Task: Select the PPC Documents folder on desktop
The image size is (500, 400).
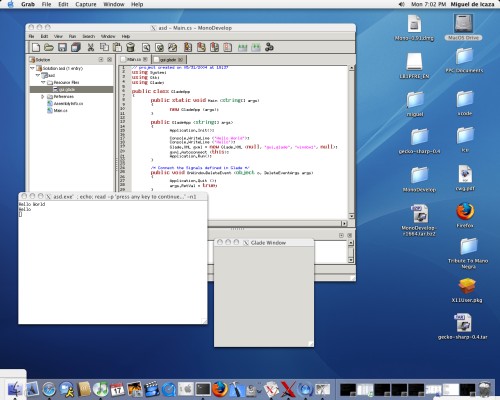Action: pyautogui.click(x=464, y=60)
